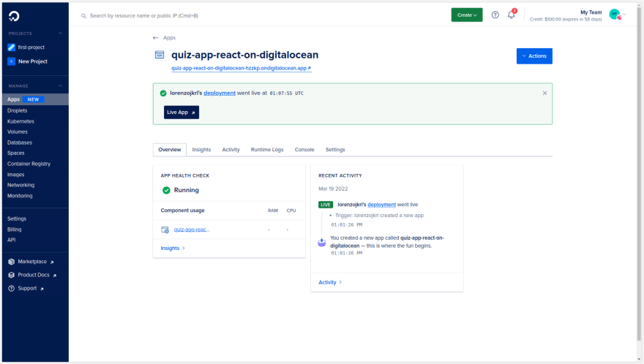Screen dimensions: 644x364
Task: Click the My Team avatar
Action: click(x=615, y=15)
